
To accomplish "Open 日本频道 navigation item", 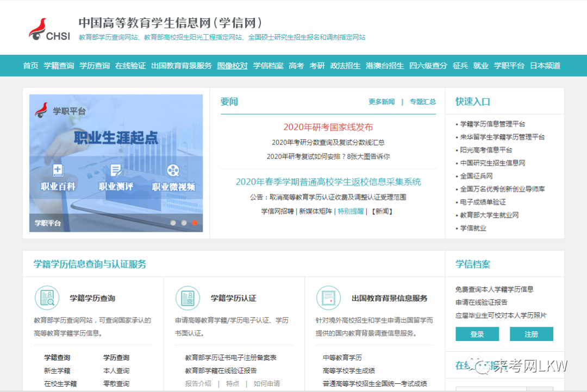I will (x=545, y=66).
